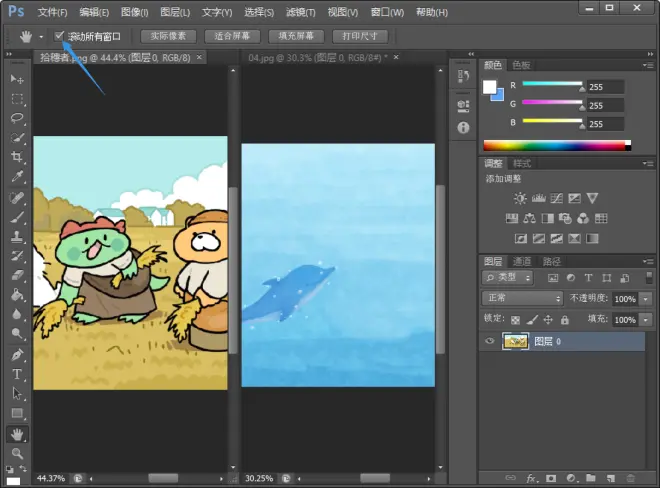Click the color spectrum ramp bar
660x488 pixels.
(x=557, y=146)
